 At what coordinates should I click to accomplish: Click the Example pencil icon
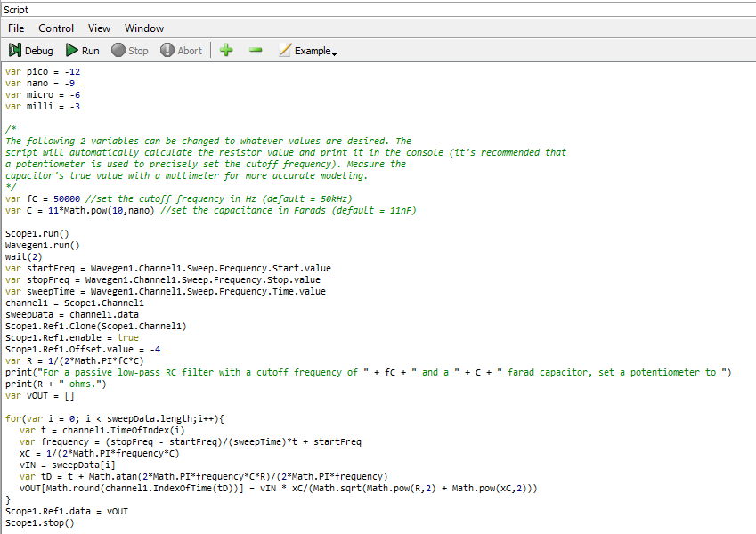click(x=285, y=50)
